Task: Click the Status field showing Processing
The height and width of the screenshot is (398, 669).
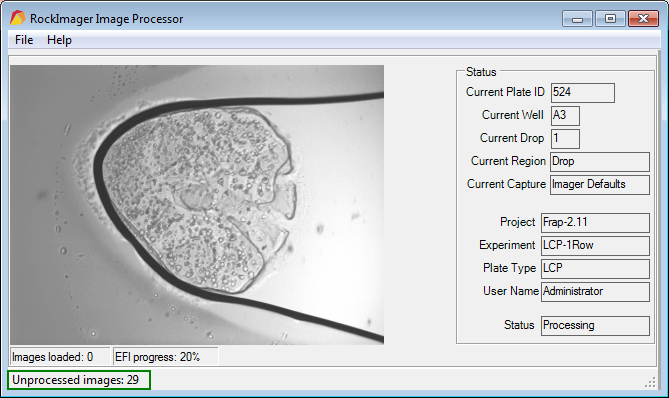Action: pyautogui.click(x=595, y=325)
